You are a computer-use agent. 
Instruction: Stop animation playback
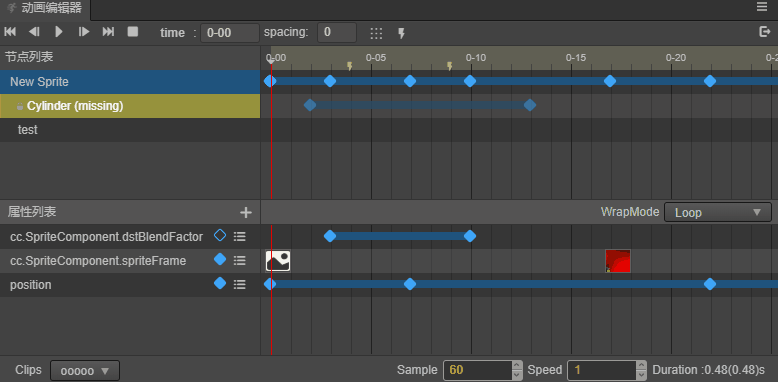coord(132,32)
